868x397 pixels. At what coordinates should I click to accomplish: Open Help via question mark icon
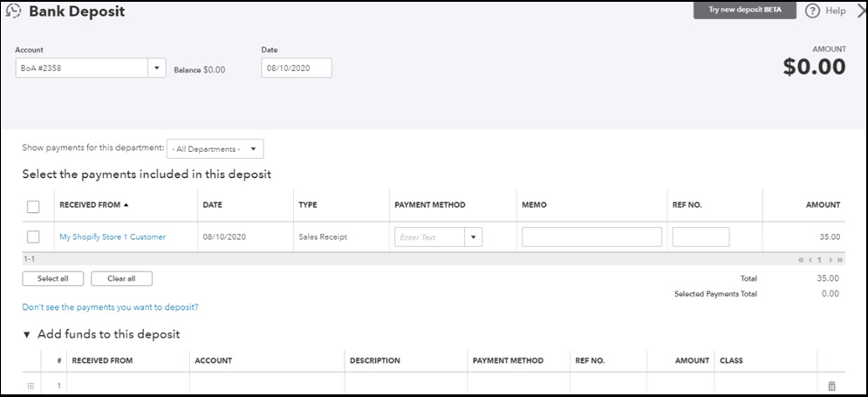[x=812, y=10]
